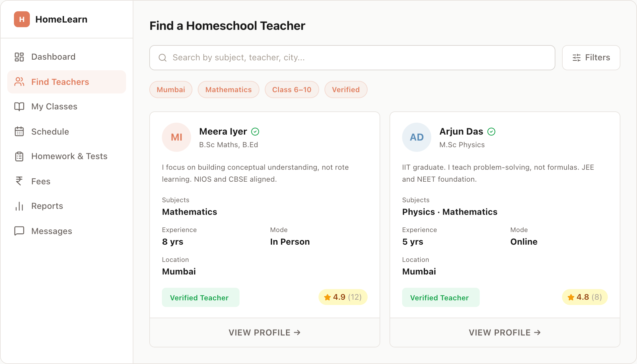This screenshot has height=364, width=637.
Task: Open the Dashboard panel icon
Action: click(x=19, y=57)
